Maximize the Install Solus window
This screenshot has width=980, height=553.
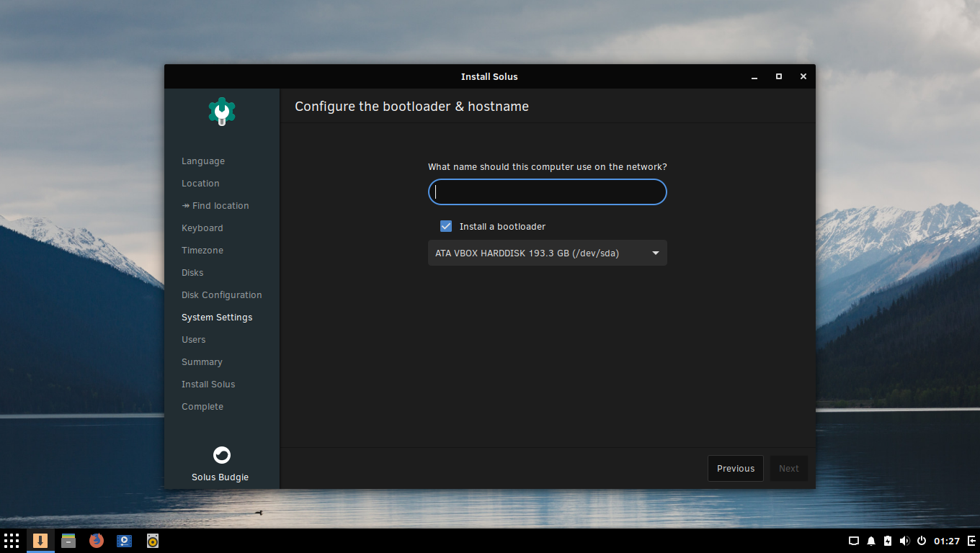click(779, 76)
